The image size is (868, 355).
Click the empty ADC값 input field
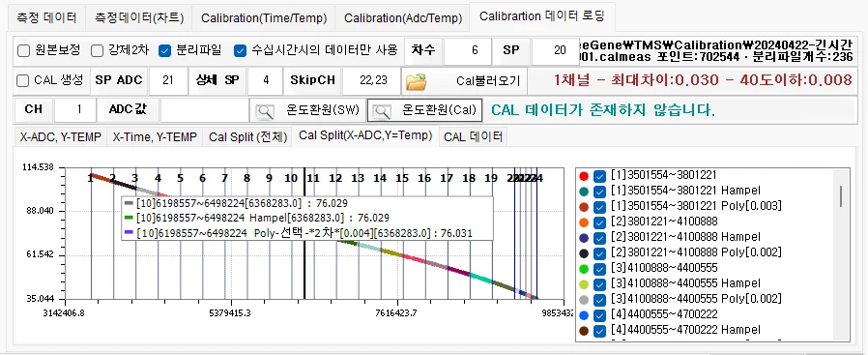click(205, 110)
